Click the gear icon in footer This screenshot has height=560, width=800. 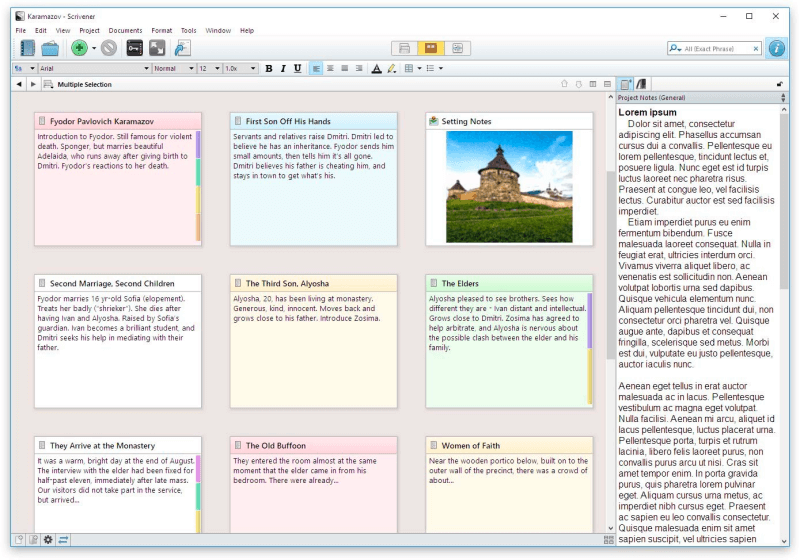coord(48,540)
